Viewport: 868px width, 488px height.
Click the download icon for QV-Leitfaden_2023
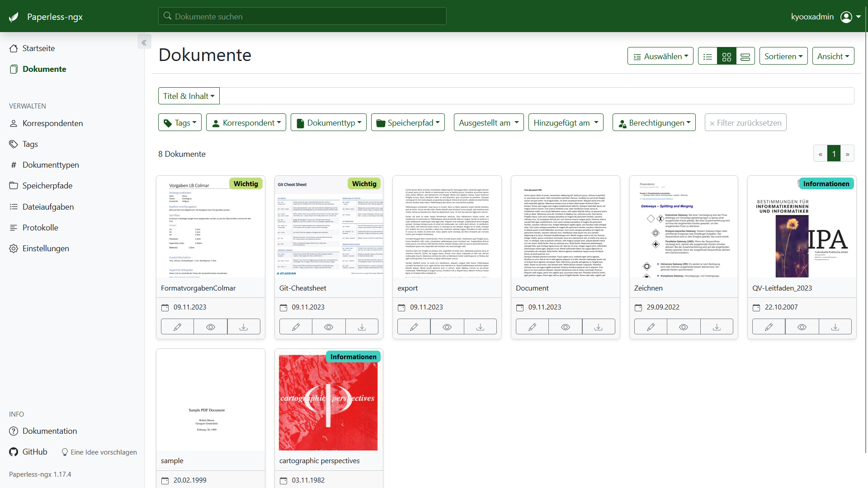(835, 327)
